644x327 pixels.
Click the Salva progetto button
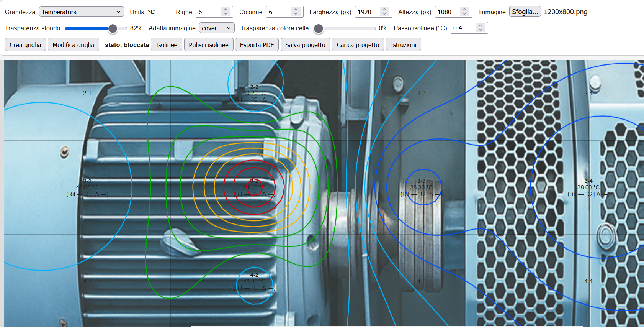(305, 45)
